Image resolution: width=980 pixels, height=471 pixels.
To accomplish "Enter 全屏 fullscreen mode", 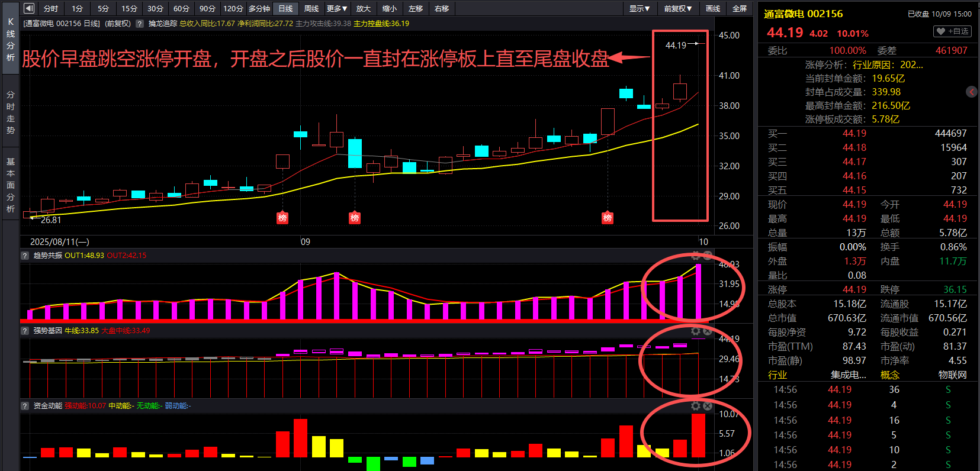I will pyautogui.click(x=740, y=8).
